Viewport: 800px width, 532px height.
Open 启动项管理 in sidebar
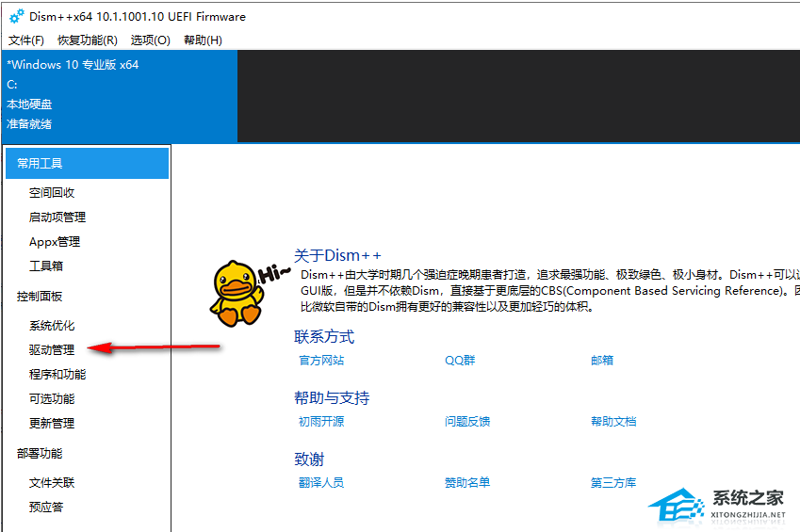coord(57,217)
